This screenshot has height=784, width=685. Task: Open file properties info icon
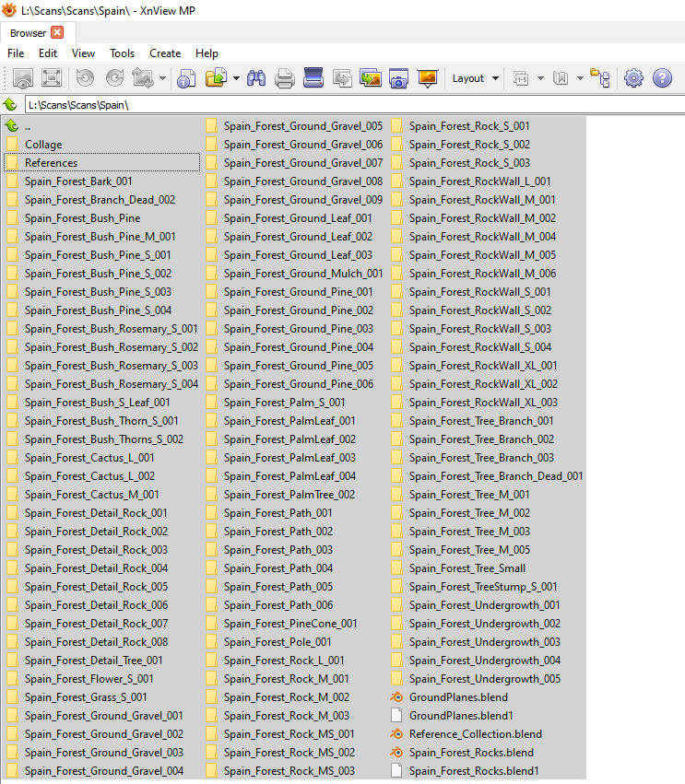[x=186, y=78]
